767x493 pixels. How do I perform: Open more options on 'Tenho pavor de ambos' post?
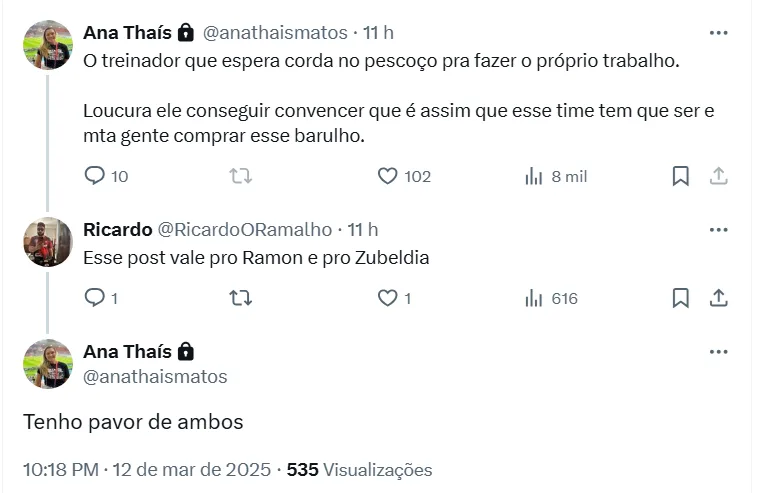pos(718,352)
